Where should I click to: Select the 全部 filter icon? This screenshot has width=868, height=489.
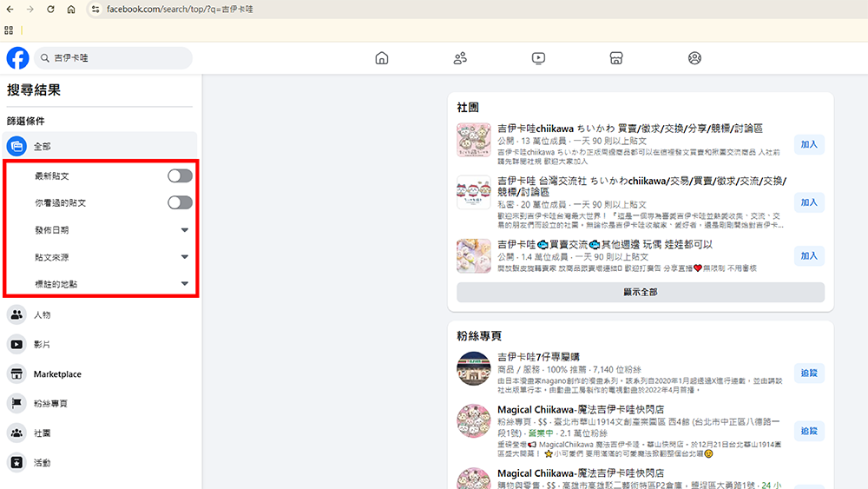click(16, 146)
